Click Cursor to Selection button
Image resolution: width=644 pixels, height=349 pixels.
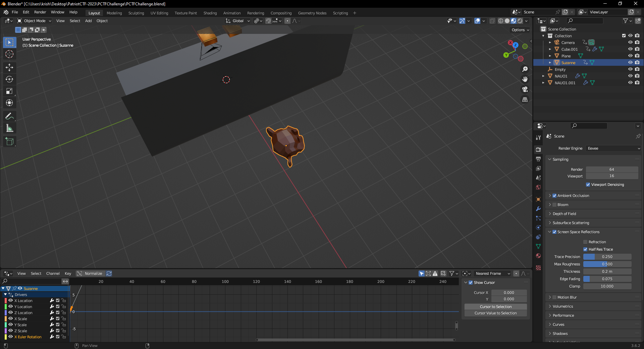coord(495,307)
